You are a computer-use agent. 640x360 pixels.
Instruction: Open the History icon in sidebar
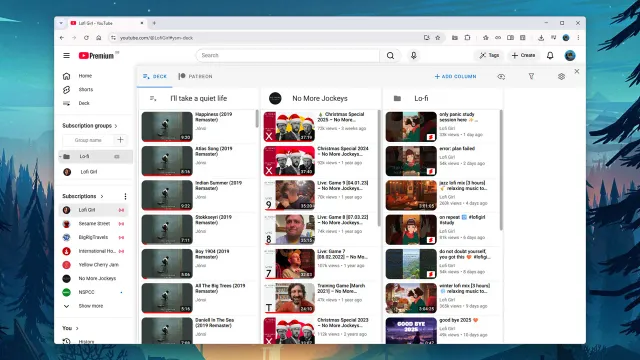(67, 341)
